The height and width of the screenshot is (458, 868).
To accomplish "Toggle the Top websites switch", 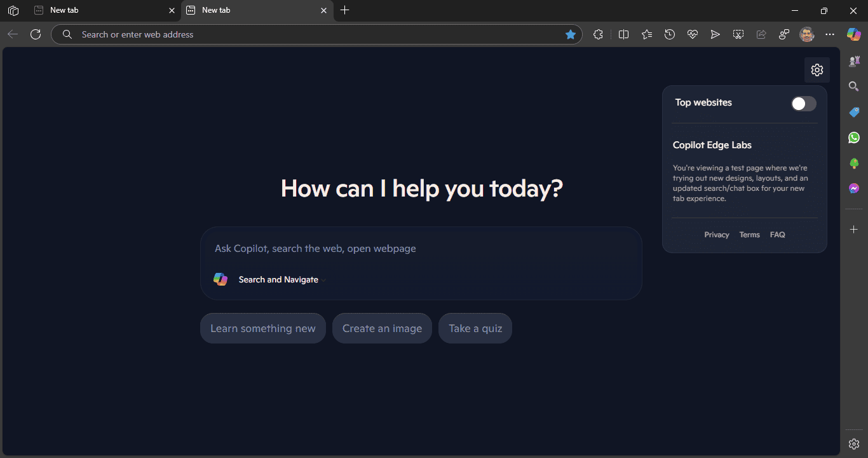I will click(x=803, y=104).
